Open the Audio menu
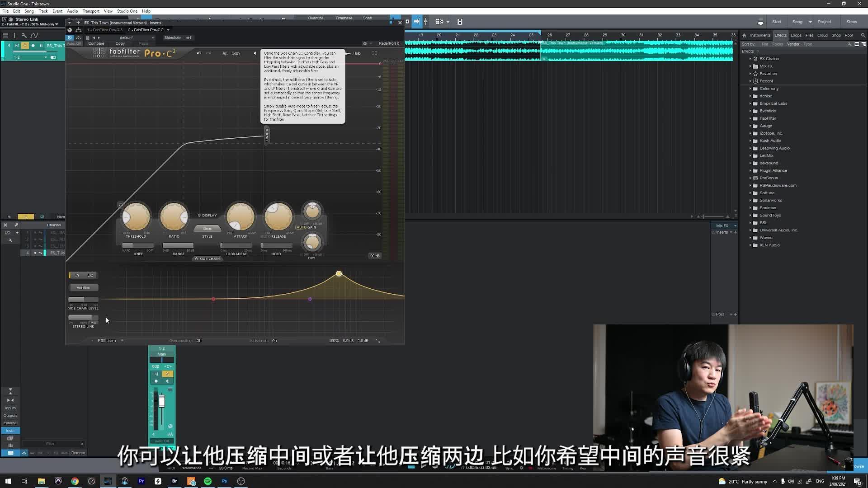868x488 pixels. click(72, 11)
